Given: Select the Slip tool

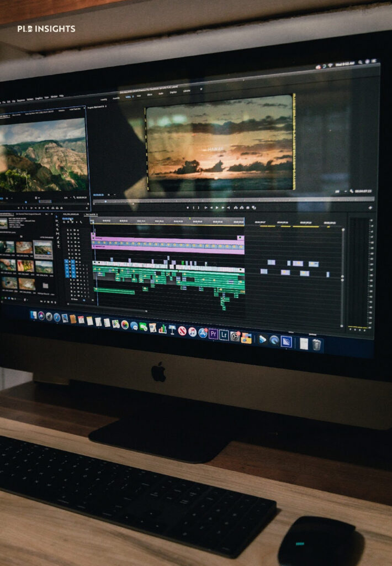Looking at the screenshot, I should pyautogui.click(x=57, y=233).
